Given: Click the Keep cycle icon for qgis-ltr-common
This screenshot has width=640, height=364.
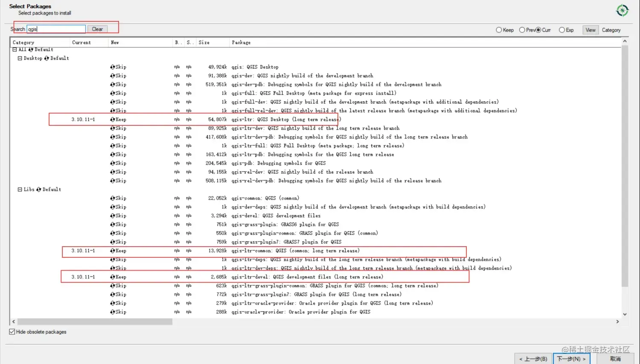Looking at the screenshot, I should [x=113, y=251].
